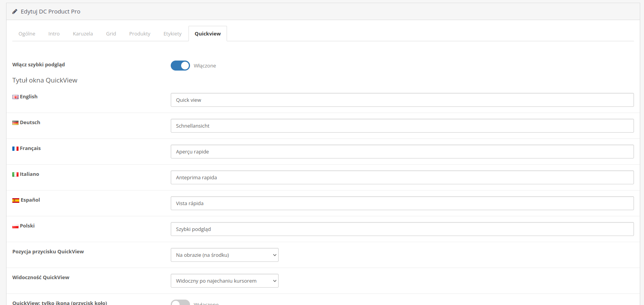Open the Grid tab
The height and width of the screenshot is (305, 644).
(x=111, y=34)
